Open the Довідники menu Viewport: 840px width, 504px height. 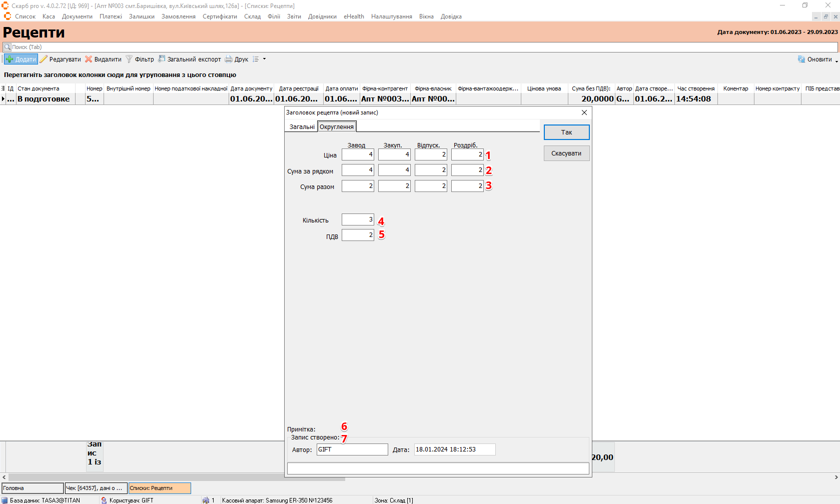click(x=322, y=16)
